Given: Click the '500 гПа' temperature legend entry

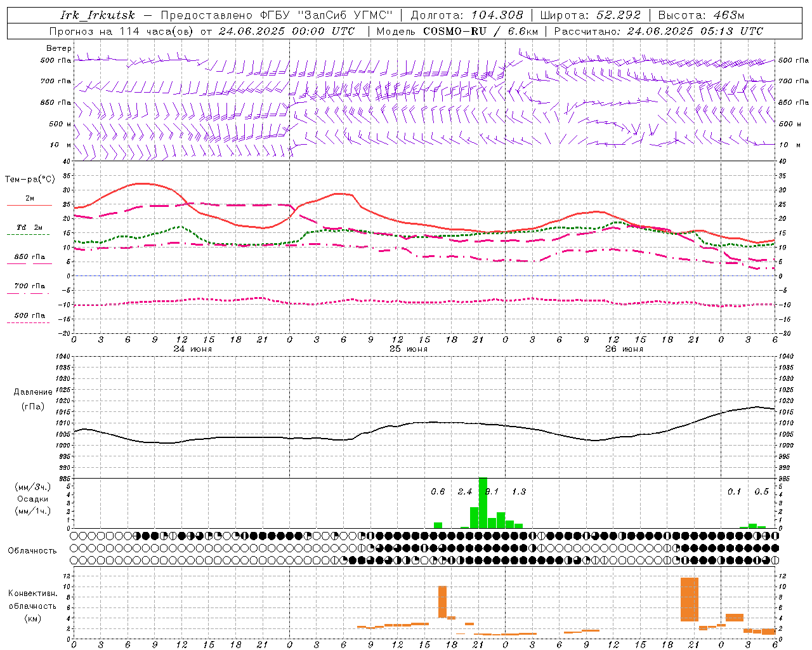Looking at the screenshot, I should click(x=29, y=315).
